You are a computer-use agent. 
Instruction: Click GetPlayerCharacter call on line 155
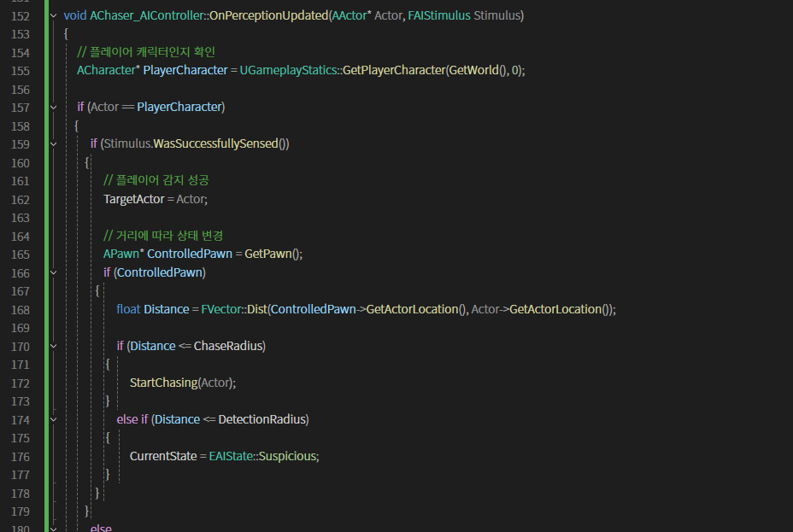point(394,70)
